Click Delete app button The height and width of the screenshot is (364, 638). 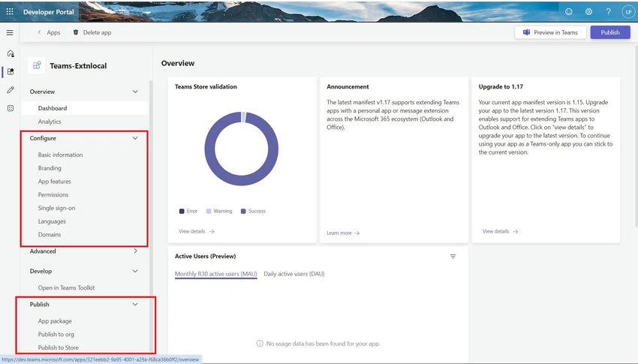(x=92, y=32)
